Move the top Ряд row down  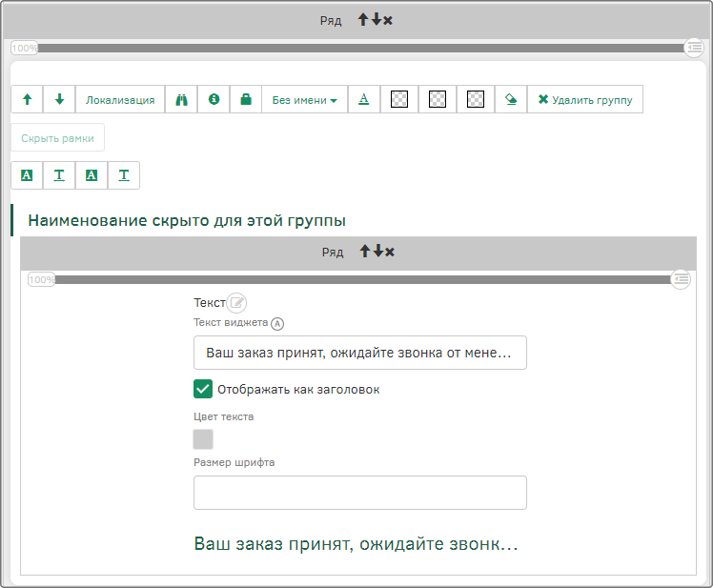point(377,20)
